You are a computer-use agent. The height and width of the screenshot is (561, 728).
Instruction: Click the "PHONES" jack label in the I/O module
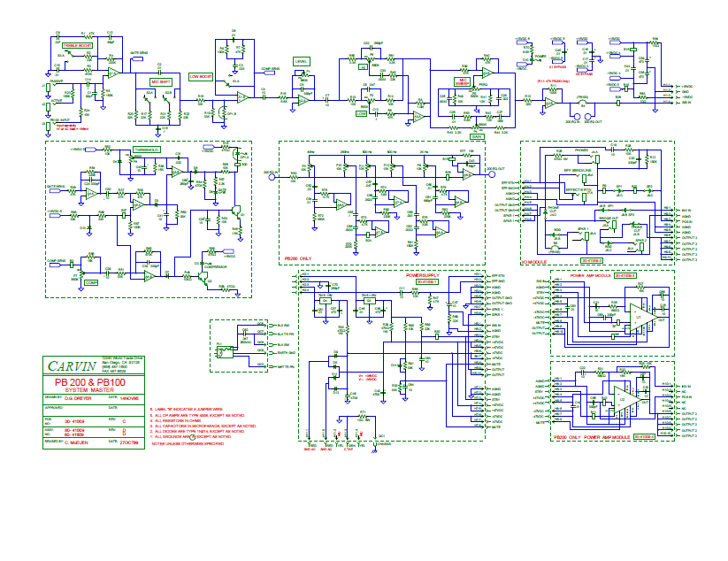[581, 150]
